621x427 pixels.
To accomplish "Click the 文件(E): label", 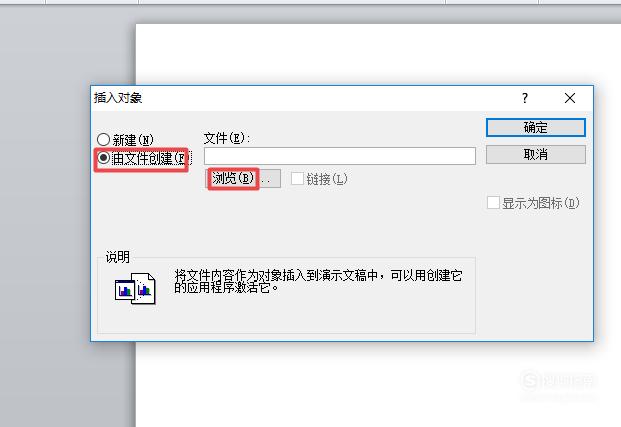I will [227, 138].
